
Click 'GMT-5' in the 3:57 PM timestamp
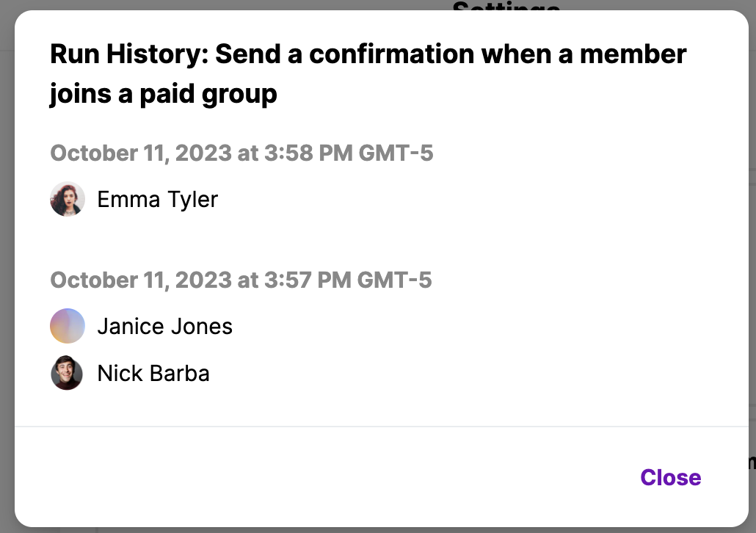pos(394,280)
